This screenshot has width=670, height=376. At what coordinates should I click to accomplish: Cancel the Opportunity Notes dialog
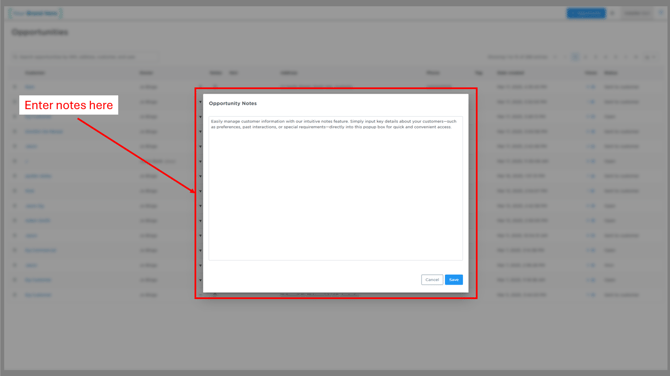(432, 279)
